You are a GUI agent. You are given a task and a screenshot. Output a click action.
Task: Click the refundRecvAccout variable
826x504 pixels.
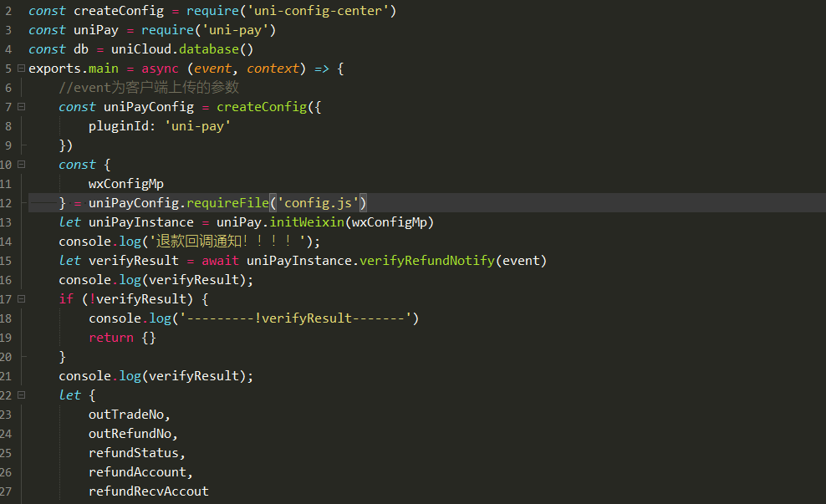click(x=148, y=491)
